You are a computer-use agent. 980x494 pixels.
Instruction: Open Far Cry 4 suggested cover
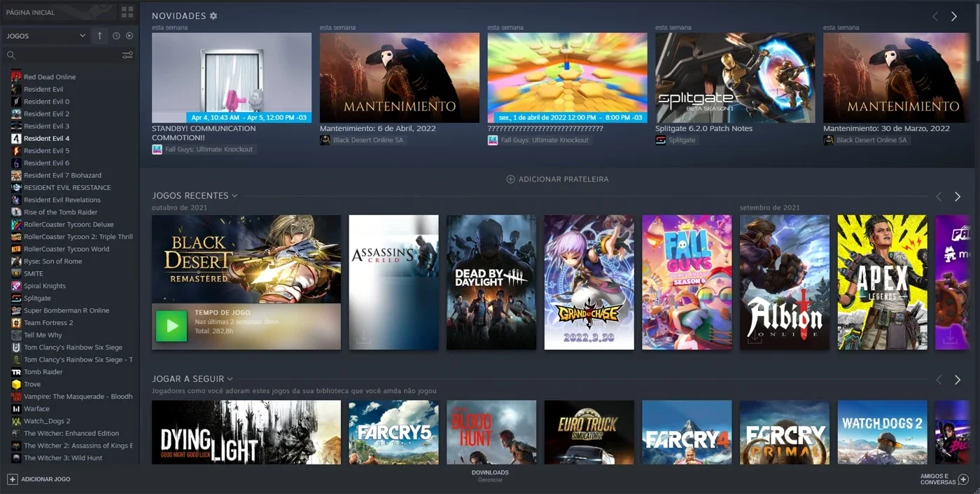[x=687, y=432]
